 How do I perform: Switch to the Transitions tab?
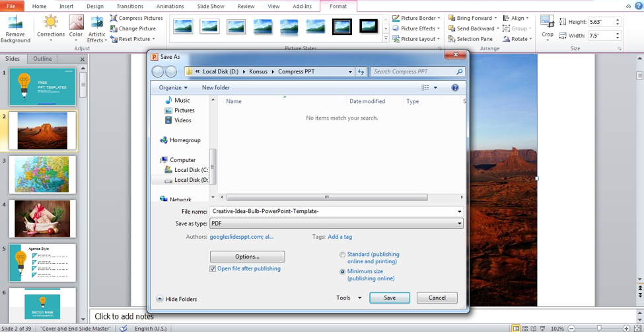[x=129, y=6]
